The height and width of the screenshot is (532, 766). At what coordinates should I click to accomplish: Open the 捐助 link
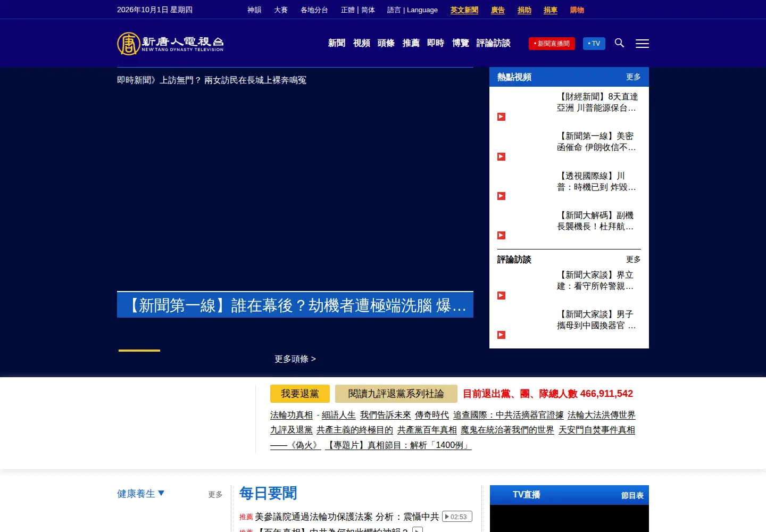pos(524,10)
